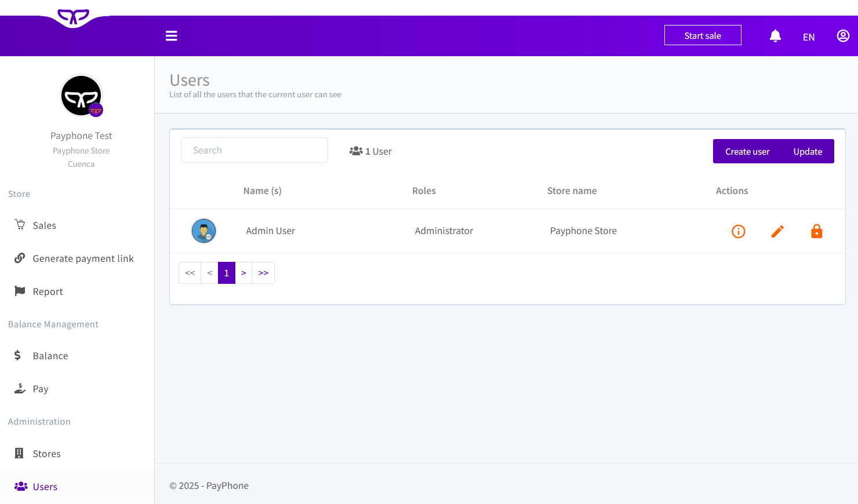Screen dimensions: 858x504
Task: Open the notifications bell
Action: point(775,36)
